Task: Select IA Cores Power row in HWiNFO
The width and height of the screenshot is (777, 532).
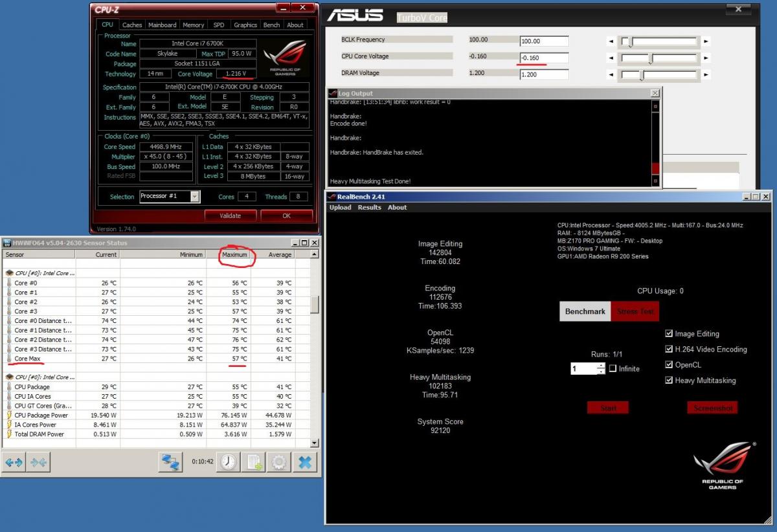Action: pos(155,425)
